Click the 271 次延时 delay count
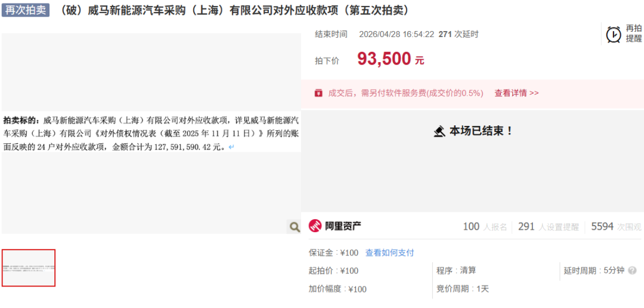Screen dimensions: 644x308 pos(459,35)
